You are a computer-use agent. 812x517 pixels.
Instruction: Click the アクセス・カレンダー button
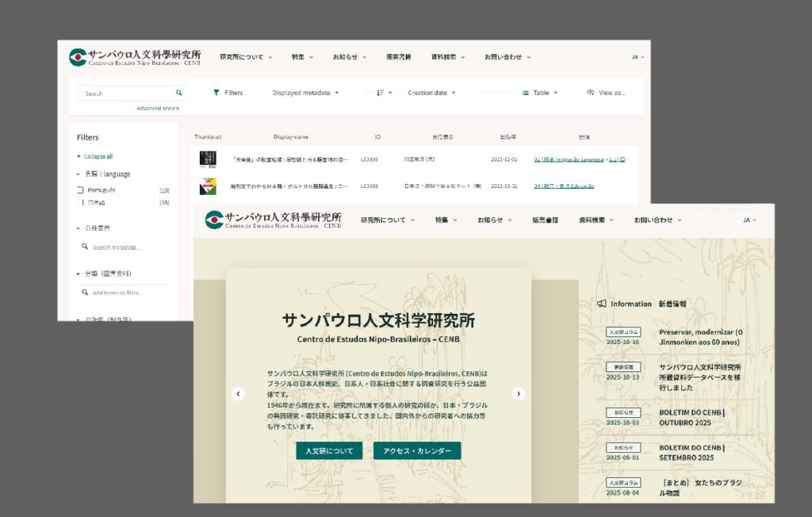click(x=417, y=451)
